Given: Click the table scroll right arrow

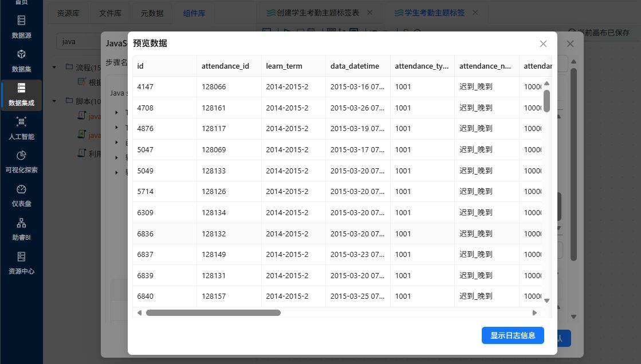Looking at the screenshot, I should click(534, 313).
